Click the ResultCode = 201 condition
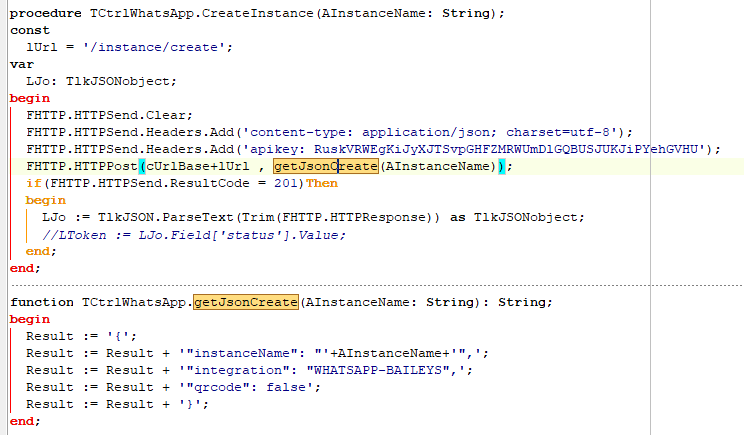 173,184
